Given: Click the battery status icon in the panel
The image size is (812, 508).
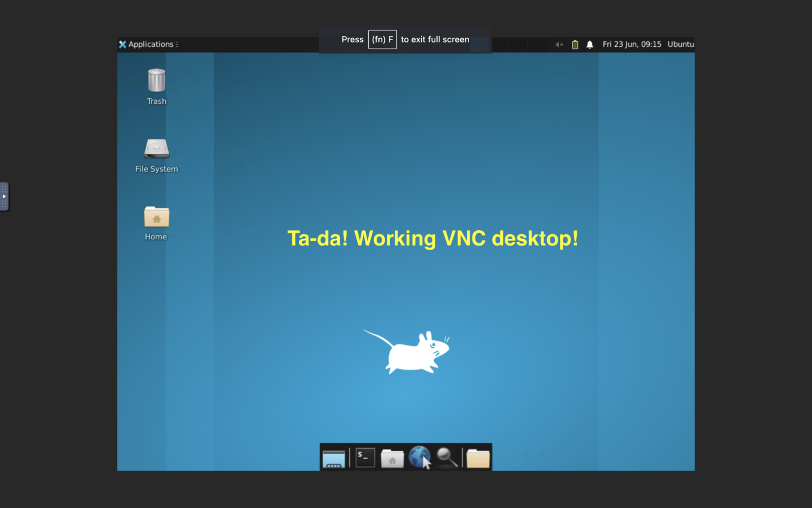Looking at the screenshot, I should [575, 44].
